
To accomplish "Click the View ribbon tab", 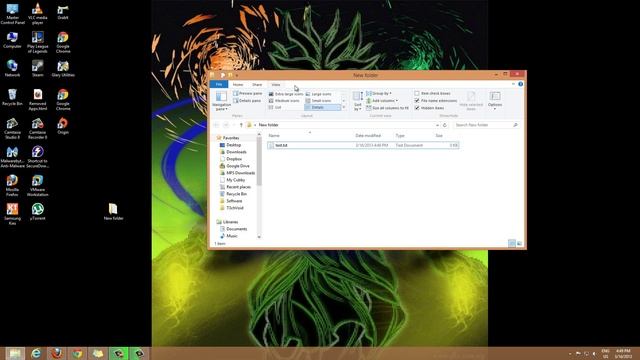I will (x=276, y=84).
